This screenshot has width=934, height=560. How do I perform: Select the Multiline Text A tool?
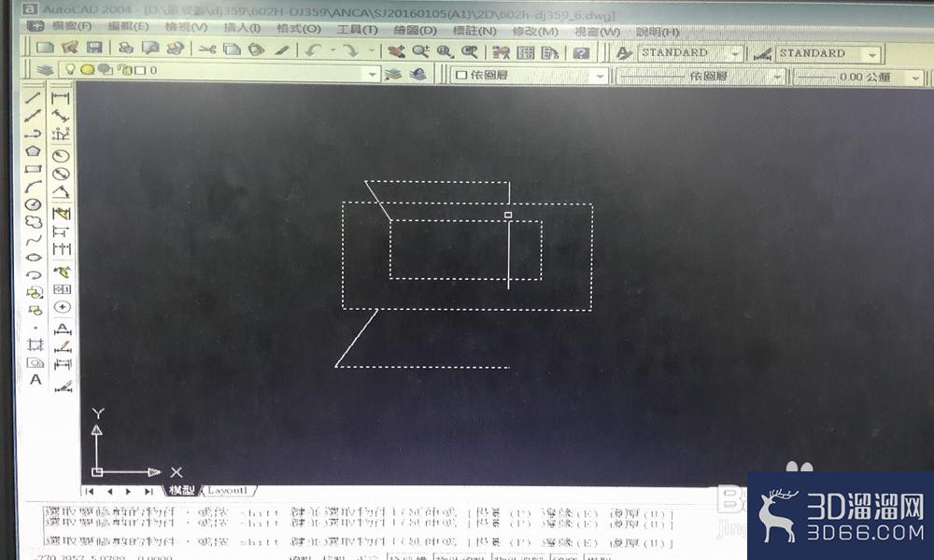35,379
